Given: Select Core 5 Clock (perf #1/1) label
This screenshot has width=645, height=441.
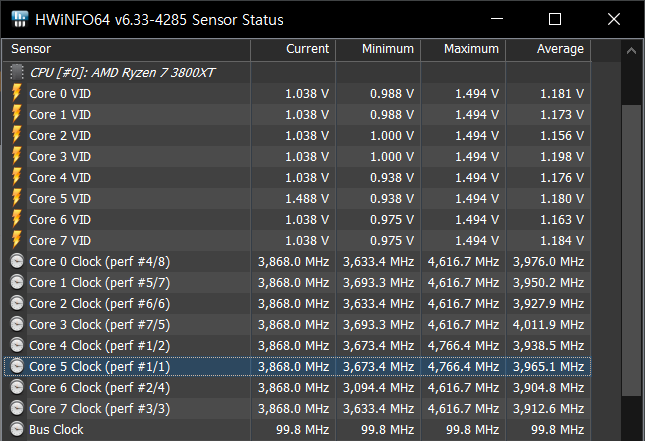Looking at the screenshot, I should pos(100,367).
